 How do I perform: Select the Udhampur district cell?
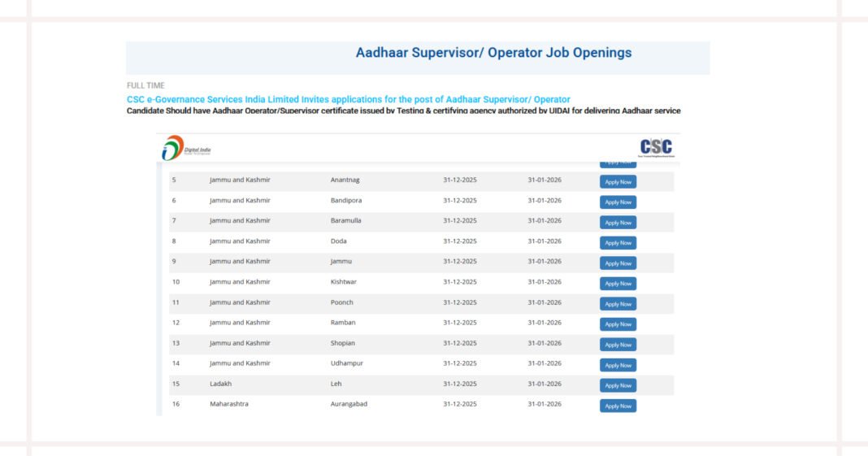346,363
